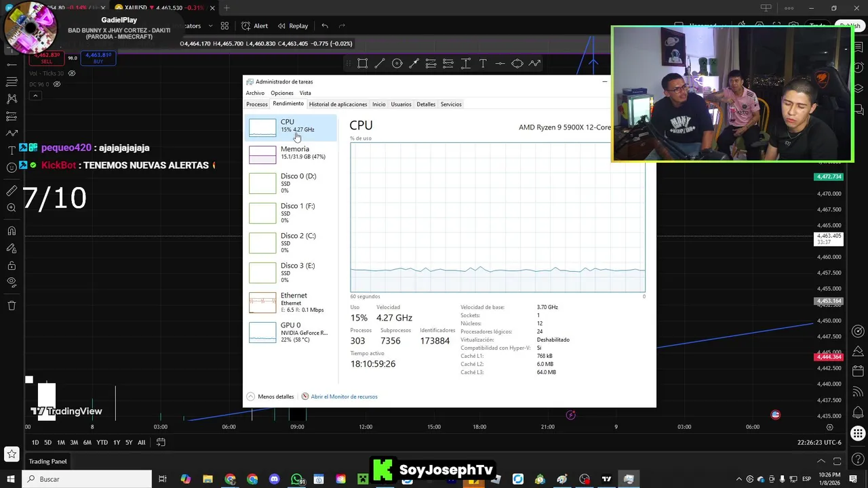Select the Ethernet performance item
Image resolution: width=868 pixels, height=488 pixels.
click(x=290, y=302)
